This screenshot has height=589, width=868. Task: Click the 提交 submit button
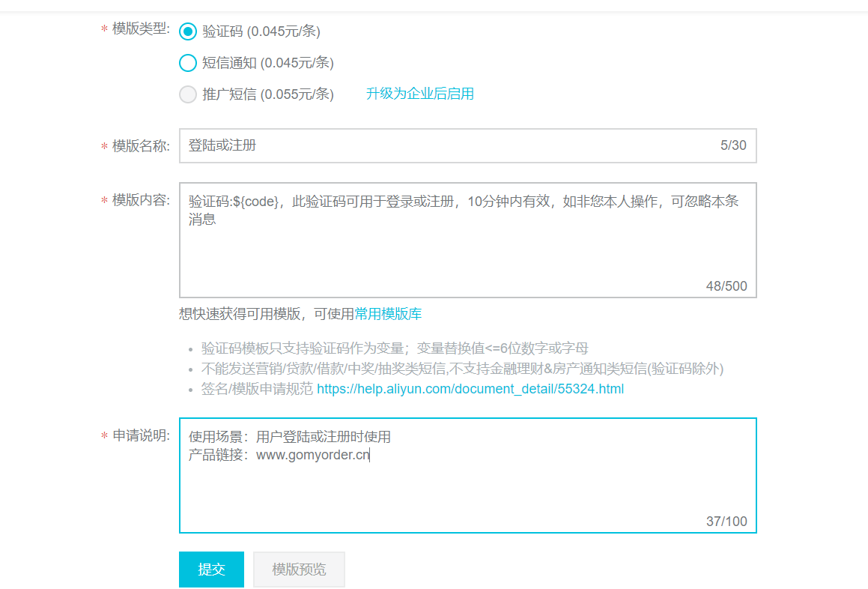tap(211, 569)
